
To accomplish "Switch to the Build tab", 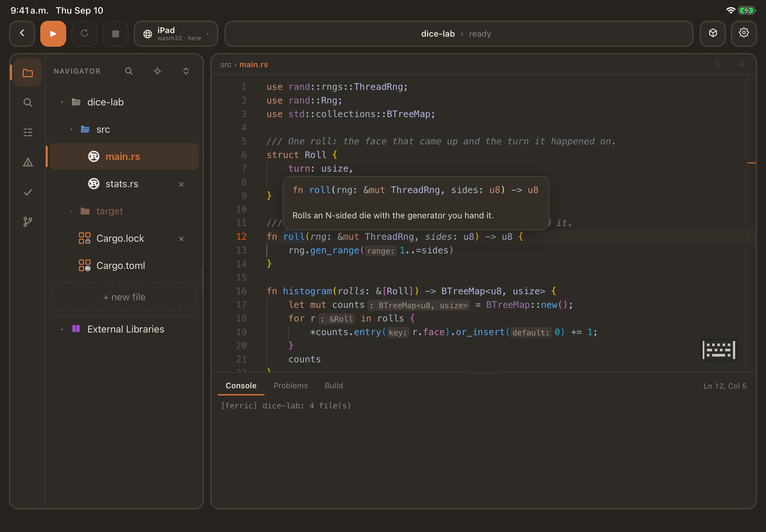I will [333, 386].
